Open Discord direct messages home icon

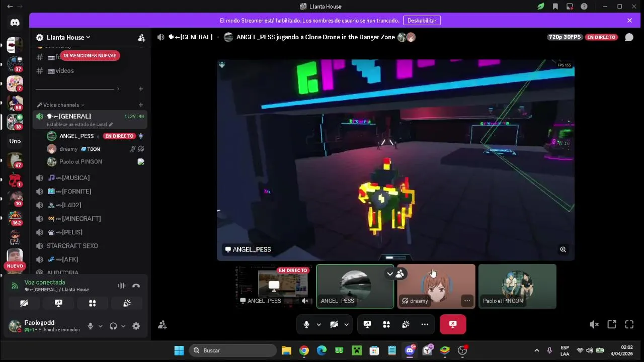pyautogui.click(x=15, y=23)
